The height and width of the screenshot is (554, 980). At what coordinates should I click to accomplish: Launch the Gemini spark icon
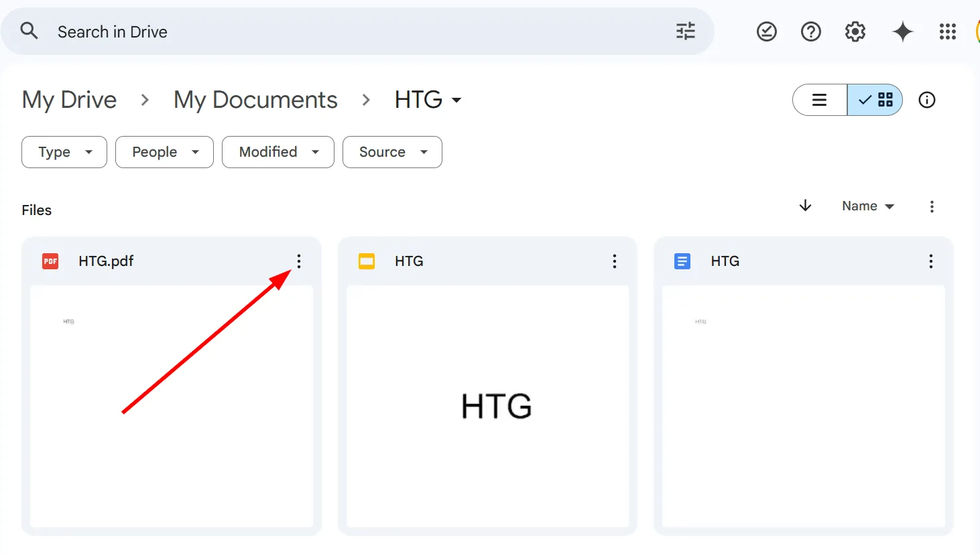[902, 31]
